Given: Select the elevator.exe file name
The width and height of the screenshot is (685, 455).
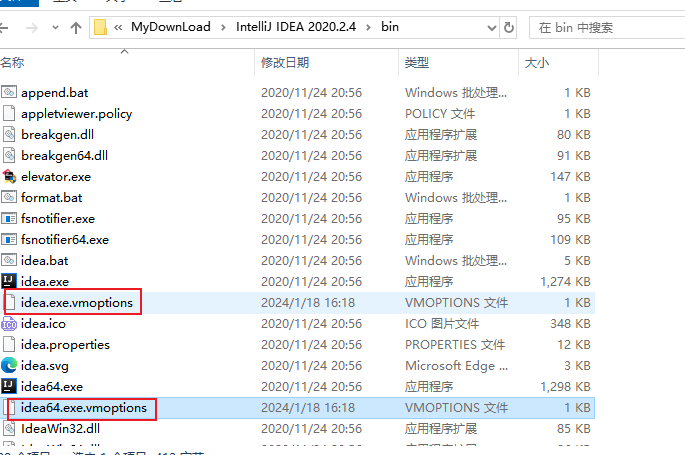Looking at the screenshot, I should [56, 176].
